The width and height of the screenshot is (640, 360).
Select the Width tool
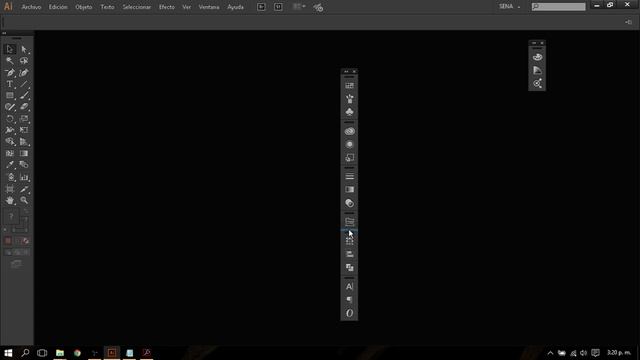click(10, 130)
